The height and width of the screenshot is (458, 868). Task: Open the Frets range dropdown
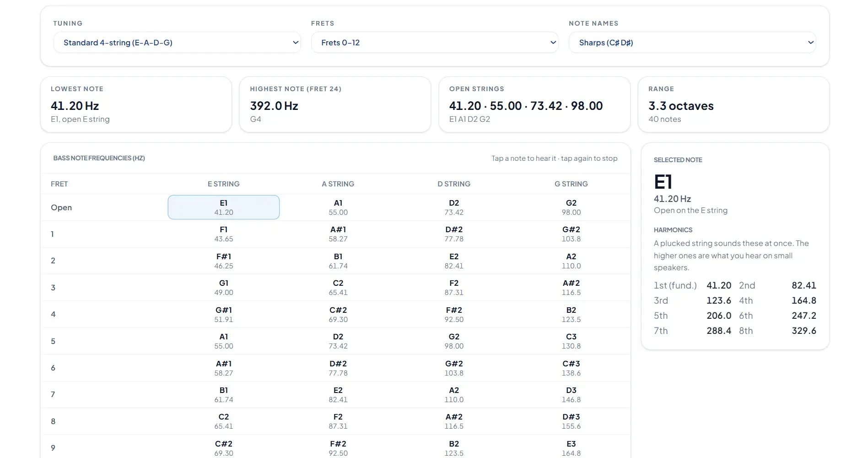click(435, 43)
